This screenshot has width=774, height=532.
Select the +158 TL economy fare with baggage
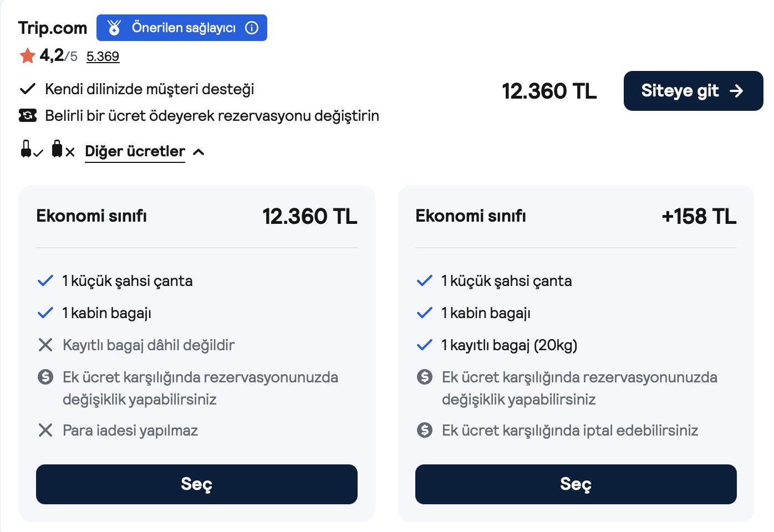[576, 484]
